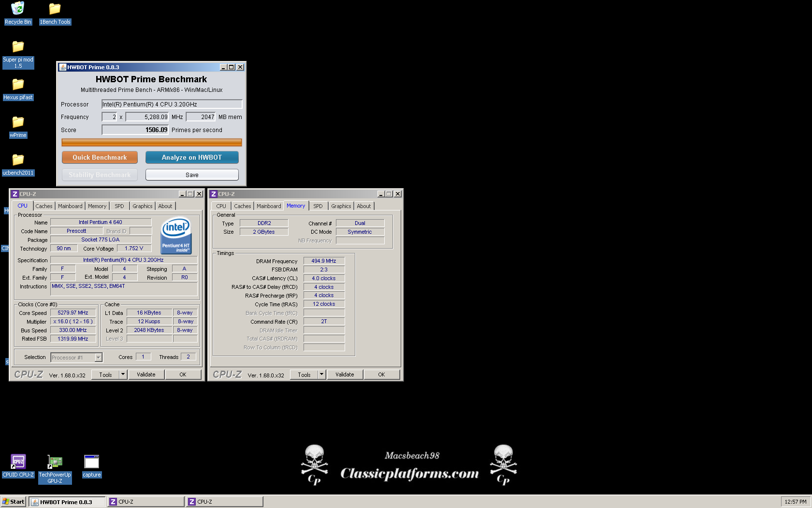Switch to HWBOT Prime 0.8.3 taskbar item
812x508 pixels.
point(67,502)
